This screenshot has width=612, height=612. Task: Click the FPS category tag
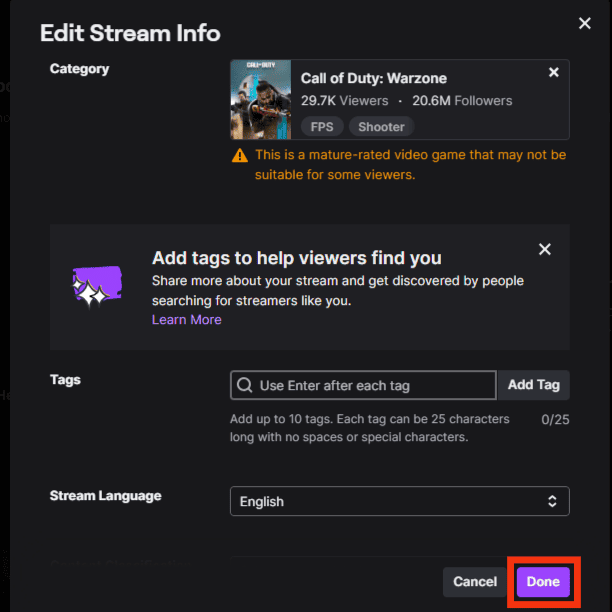(322, 127)
